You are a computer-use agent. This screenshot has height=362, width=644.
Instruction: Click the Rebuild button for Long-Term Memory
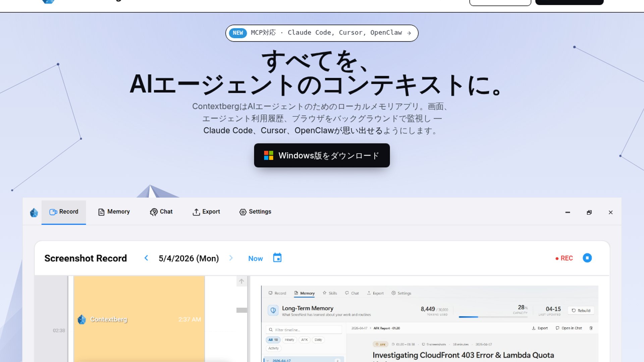point(581,310)
